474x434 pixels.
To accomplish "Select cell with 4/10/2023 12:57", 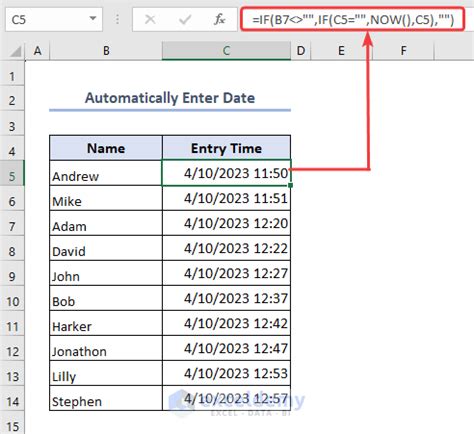I will pos(226,398).
